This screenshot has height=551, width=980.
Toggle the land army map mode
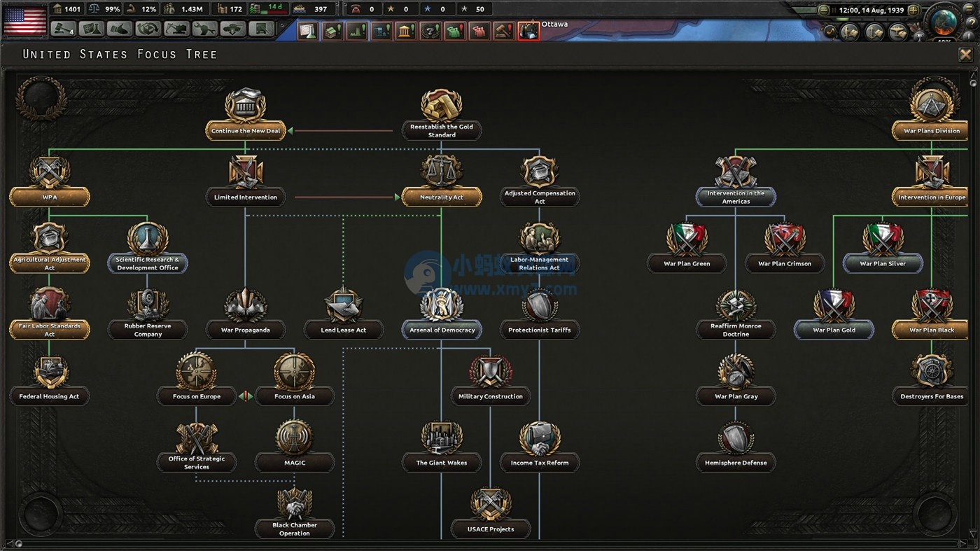click(x=850, y=32)
